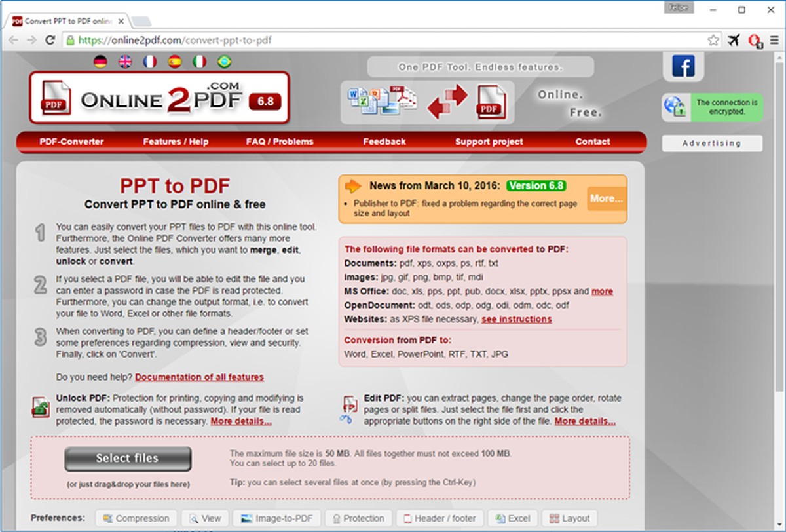Viewport: 786px width, 532px height.
Task: Open the 'see instructions' link for websites
Action: pos(517,320)
